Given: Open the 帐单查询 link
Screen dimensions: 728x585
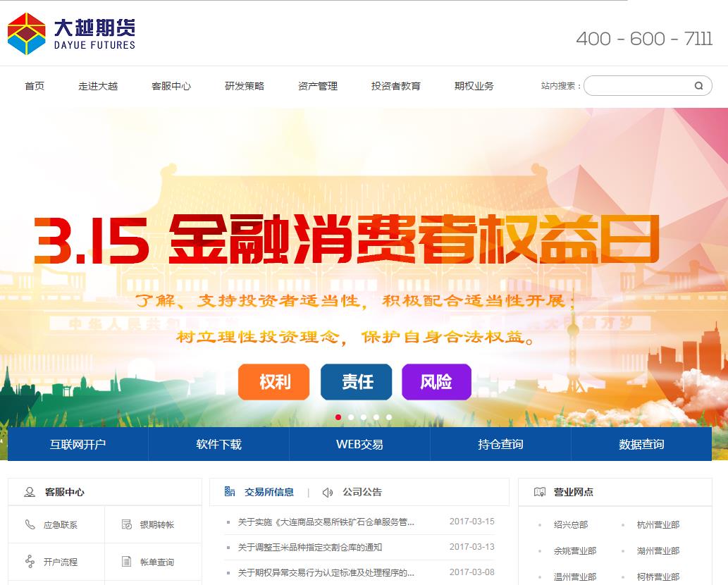Looking at the screenshot, I should (157, 562).
